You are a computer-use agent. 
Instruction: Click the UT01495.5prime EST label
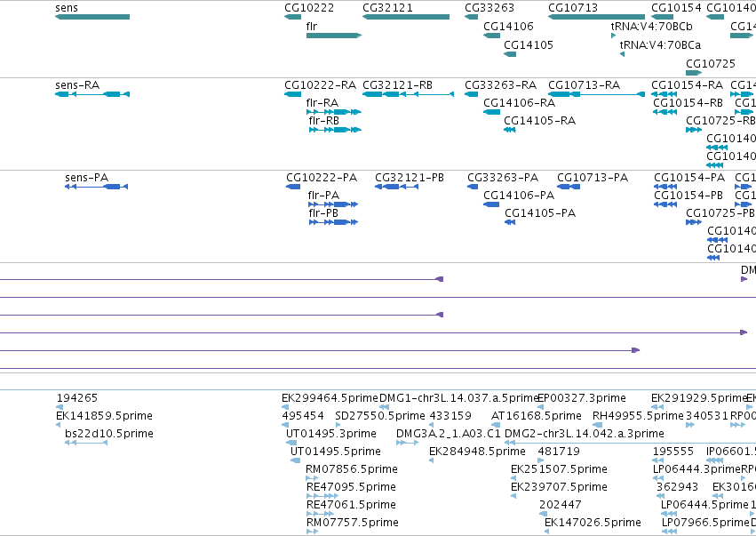(x=336, y=452)
